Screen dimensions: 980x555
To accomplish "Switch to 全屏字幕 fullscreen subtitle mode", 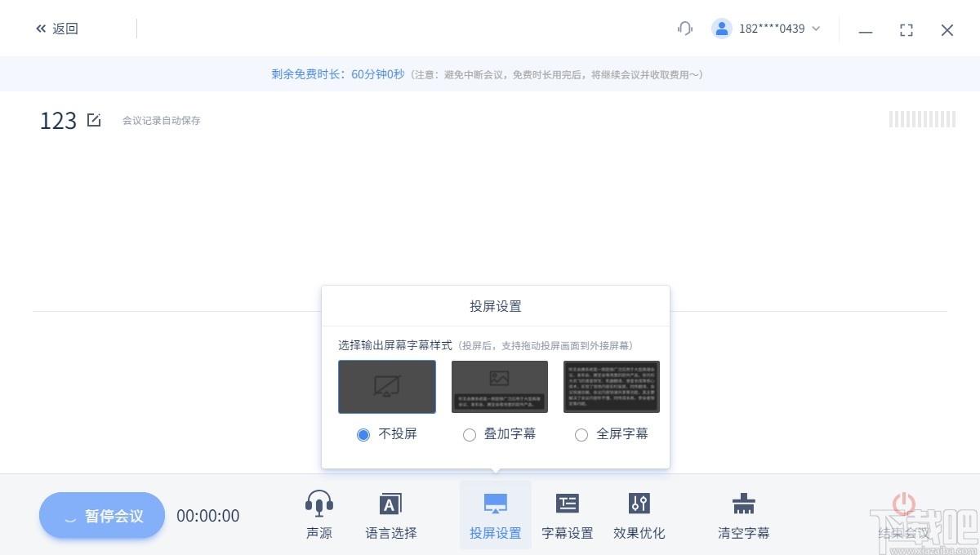I will tap(581, 435).
